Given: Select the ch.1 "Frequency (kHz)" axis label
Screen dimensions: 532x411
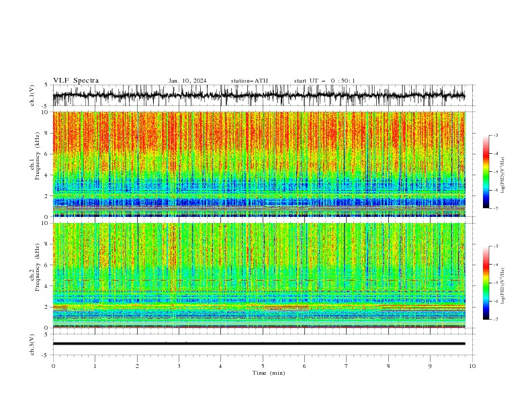Looking at the screenshot, I should coord(38,156).
